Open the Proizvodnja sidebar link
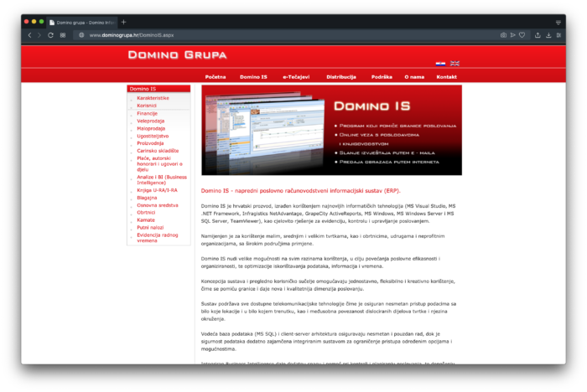This screenshot has height=392, width=587. 150,143
